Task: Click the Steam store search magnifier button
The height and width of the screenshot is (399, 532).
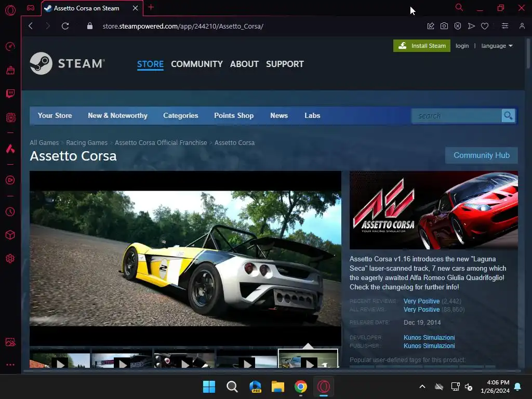Action: [508, 116]
